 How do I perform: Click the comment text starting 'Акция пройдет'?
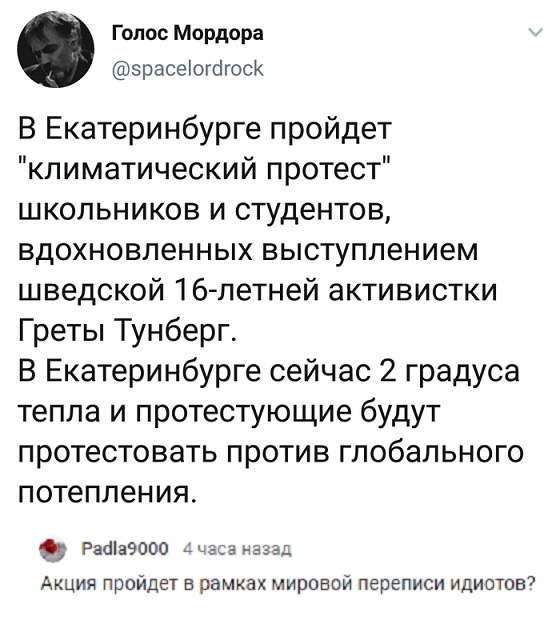(x=289, y=582)
